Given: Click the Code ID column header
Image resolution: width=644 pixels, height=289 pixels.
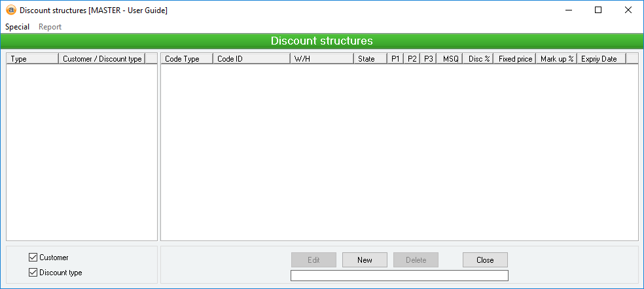Looking at the screenshot, I should (x=251, y=59).
